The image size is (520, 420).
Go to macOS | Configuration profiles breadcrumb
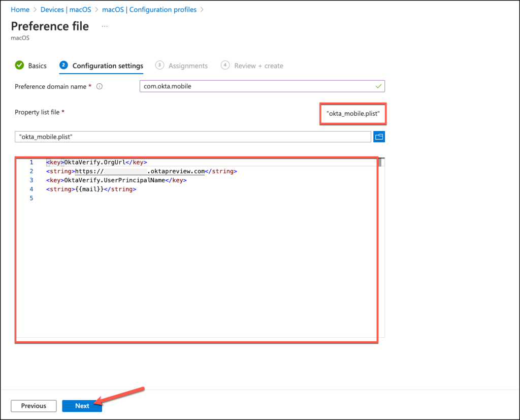coord(149,10)
